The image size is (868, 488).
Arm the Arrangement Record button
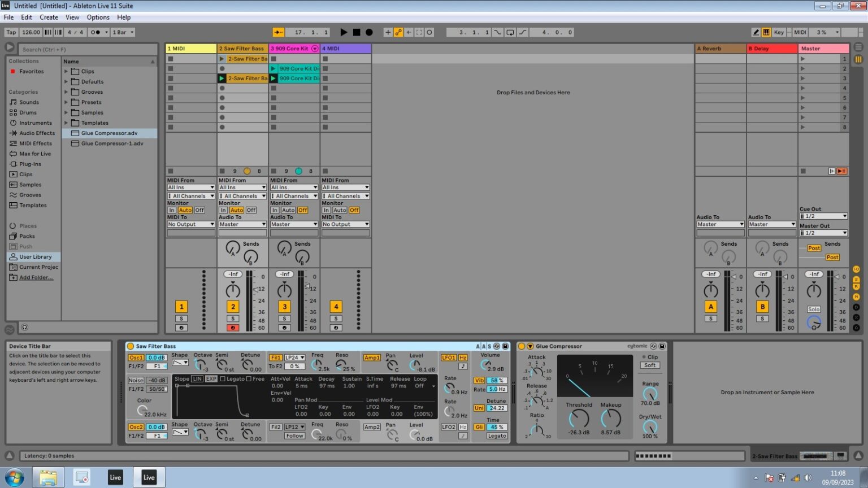369,32
